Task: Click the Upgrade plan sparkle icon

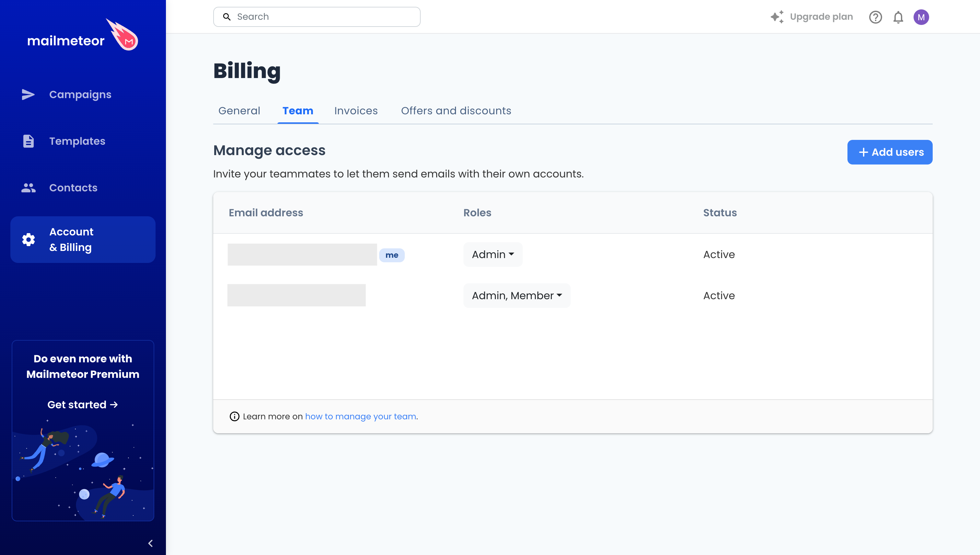Action: pyautogui.click(x=777, y=17)
